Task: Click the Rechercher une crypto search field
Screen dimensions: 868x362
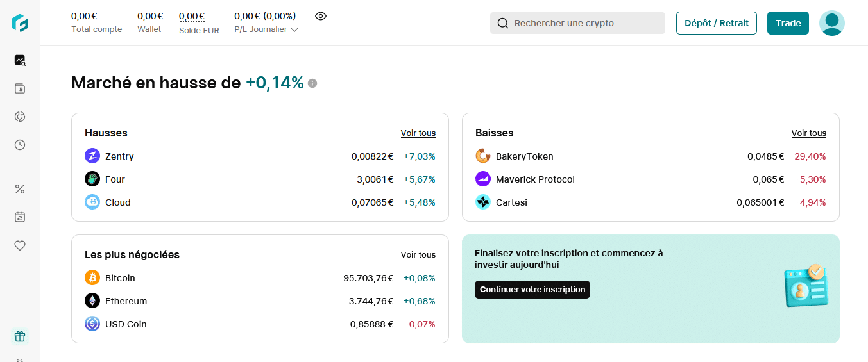Action: [x=577, y=23]
